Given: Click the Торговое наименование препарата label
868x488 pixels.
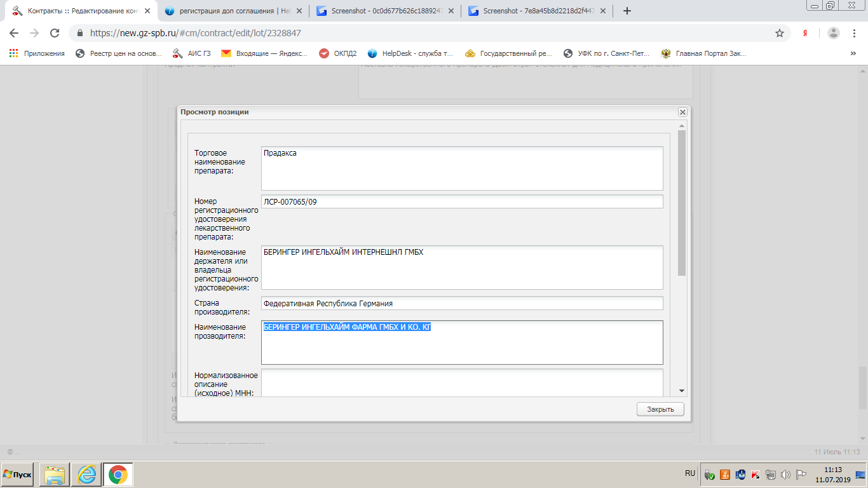Looking at the screenshot, I should tap(220, 161).
